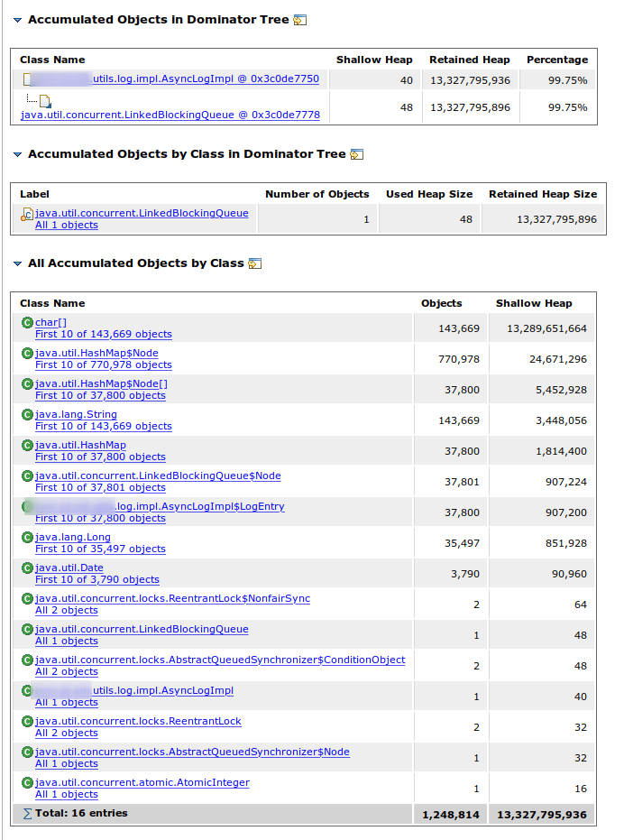Click the java.util.HashMap class icon

pyautogui.click(x=27, y=445)
